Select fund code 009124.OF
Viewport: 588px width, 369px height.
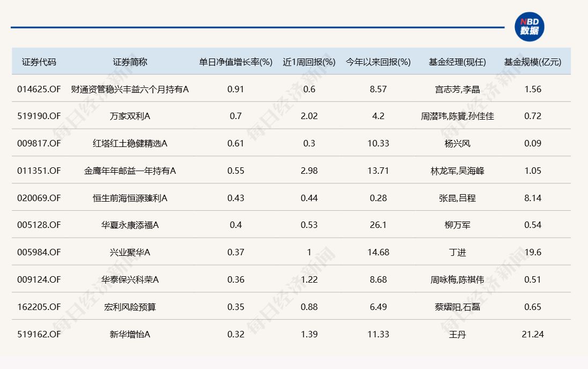click(39, 280)
